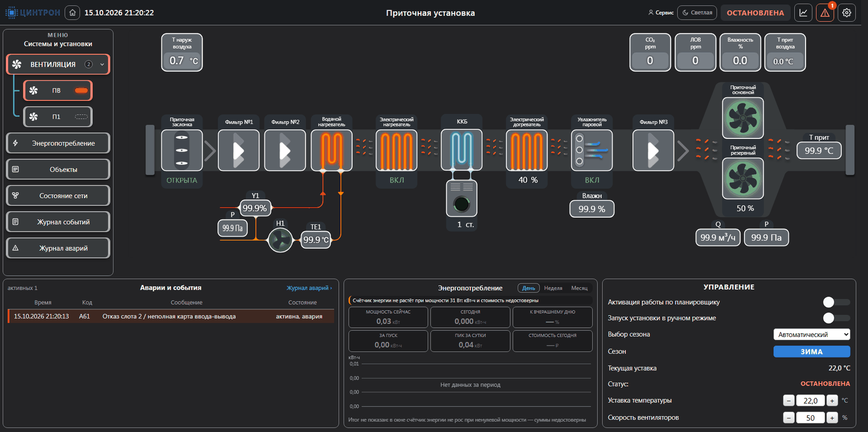868x432 pixels.
Task: Select the Приточный основной fan icon
Action: tap(743, 118)
